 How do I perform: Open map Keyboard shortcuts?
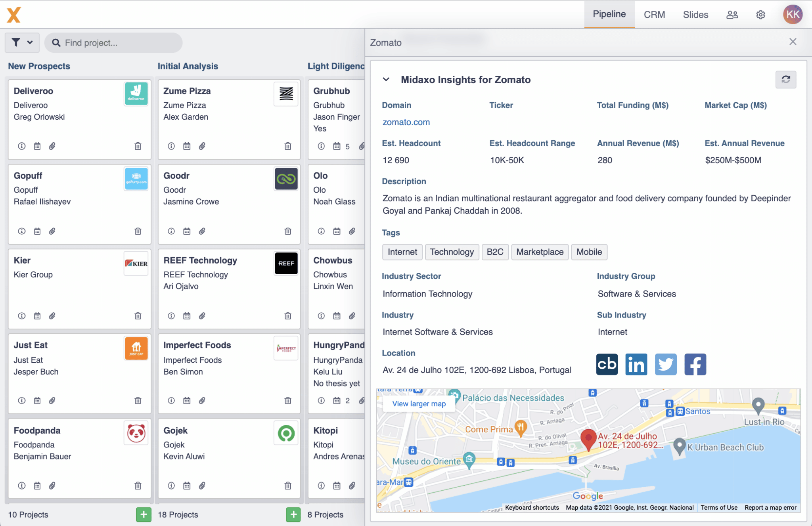click(532, 507)
